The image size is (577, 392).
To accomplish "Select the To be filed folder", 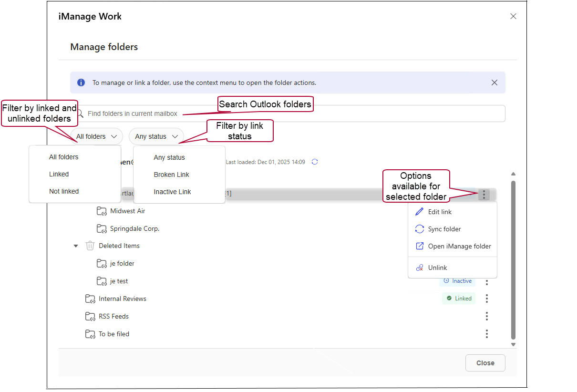I will pyautogui.click(x=114, y=334).
